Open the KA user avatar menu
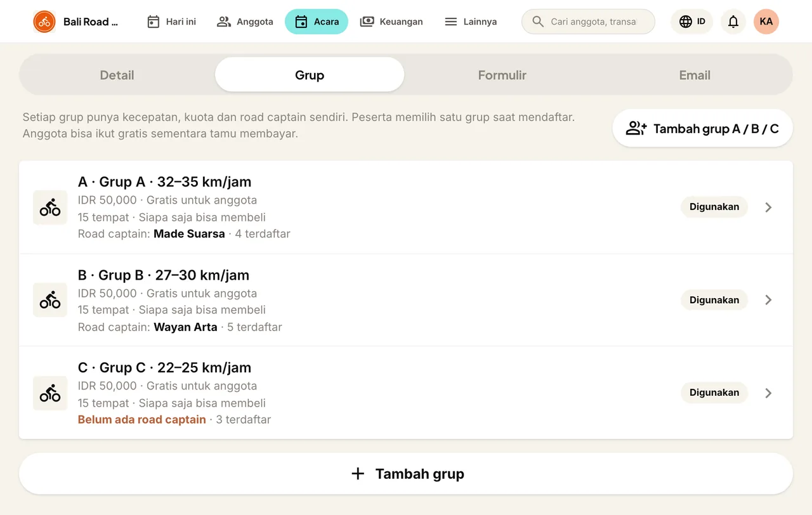The image size is (812, 515). click(x=766, y=22)
